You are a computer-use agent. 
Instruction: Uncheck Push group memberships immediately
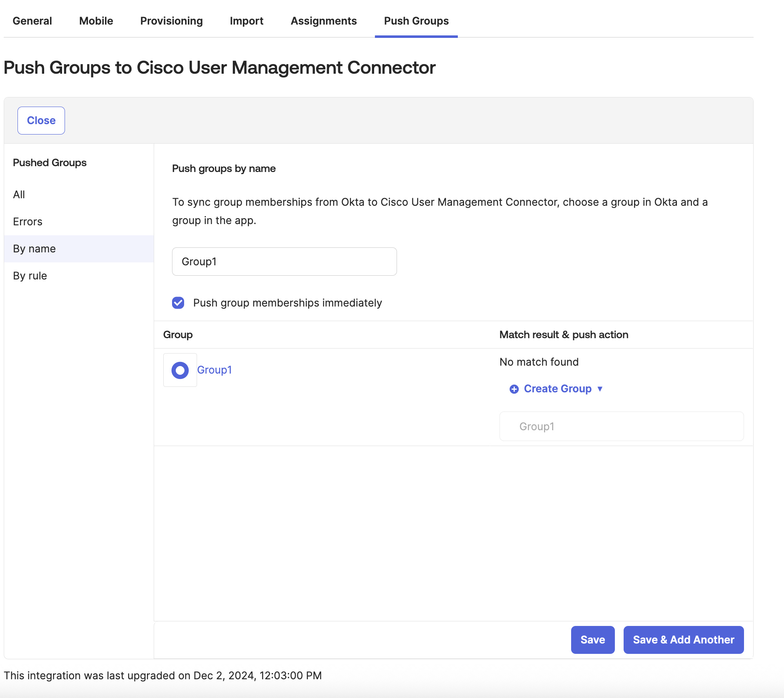tap(178, 303)
